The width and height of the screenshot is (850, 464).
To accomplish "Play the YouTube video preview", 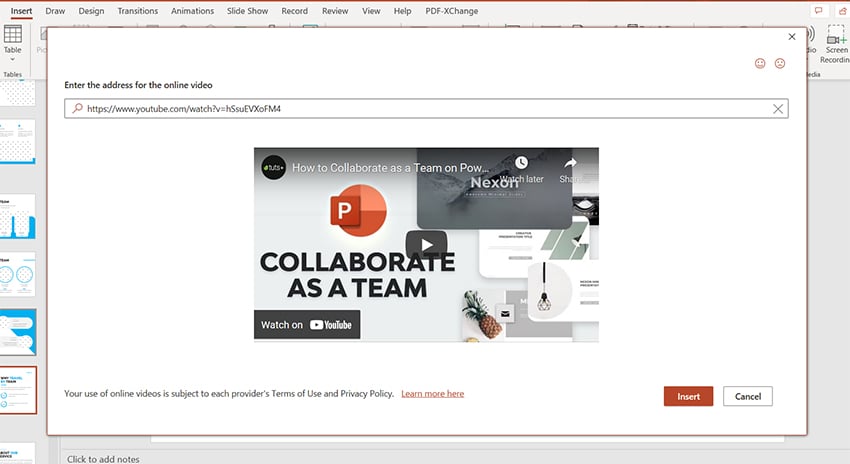I will point(426,245).
